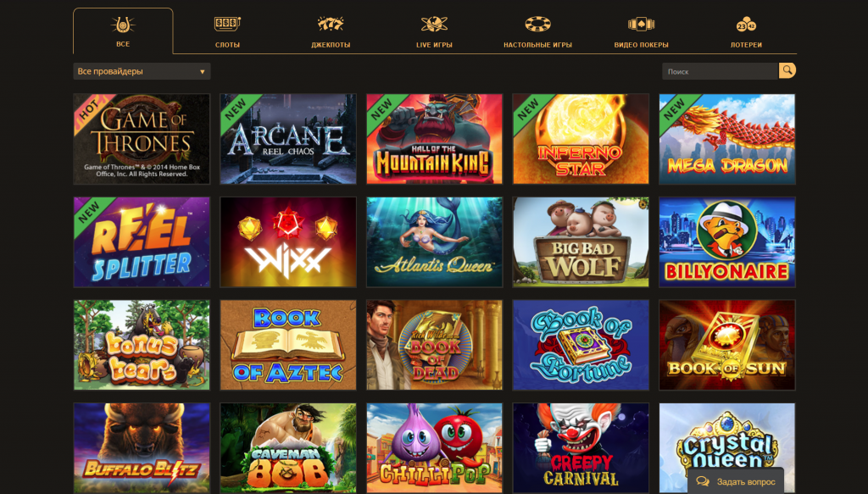Expand the Все провайдеры dropdown
The image size is (868, 494).
pyautogui.click(x=142, y=71)
